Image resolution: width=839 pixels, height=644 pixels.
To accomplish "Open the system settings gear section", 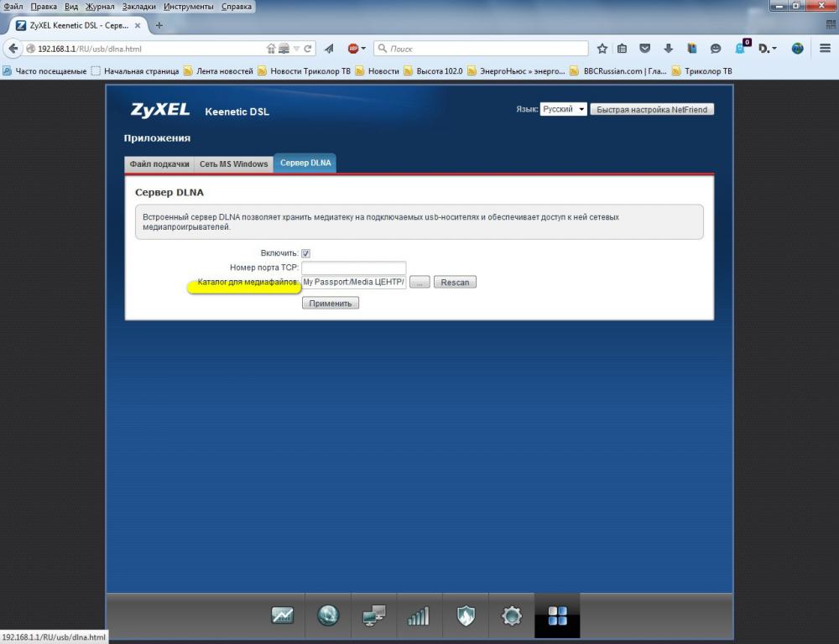I will pos(511,616).
